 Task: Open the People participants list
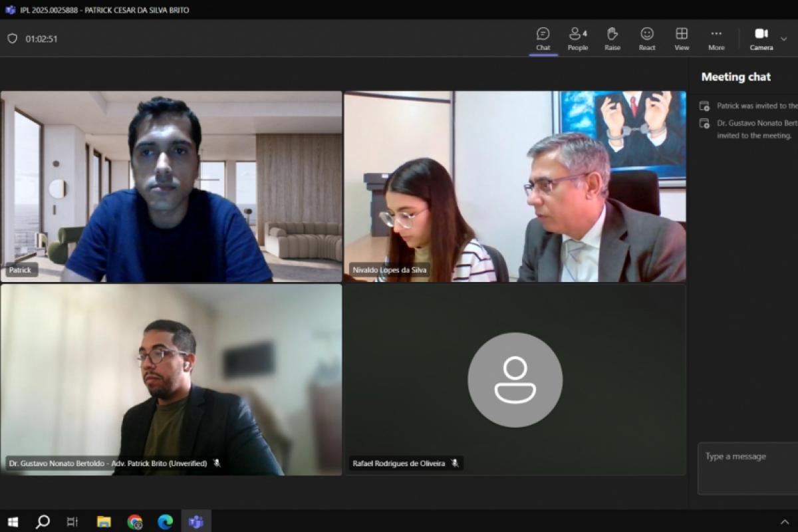pyautogui.click(x=577, y=39)
